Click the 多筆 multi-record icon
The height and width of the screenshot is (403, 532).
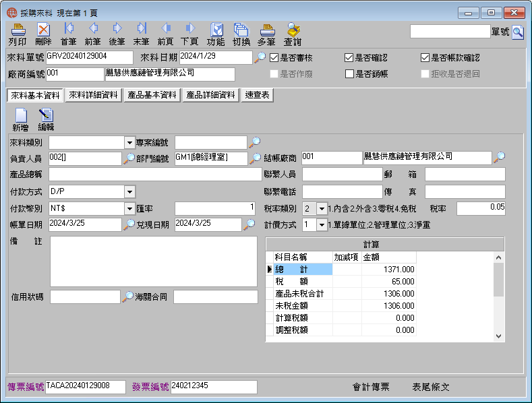pos(267,34)
